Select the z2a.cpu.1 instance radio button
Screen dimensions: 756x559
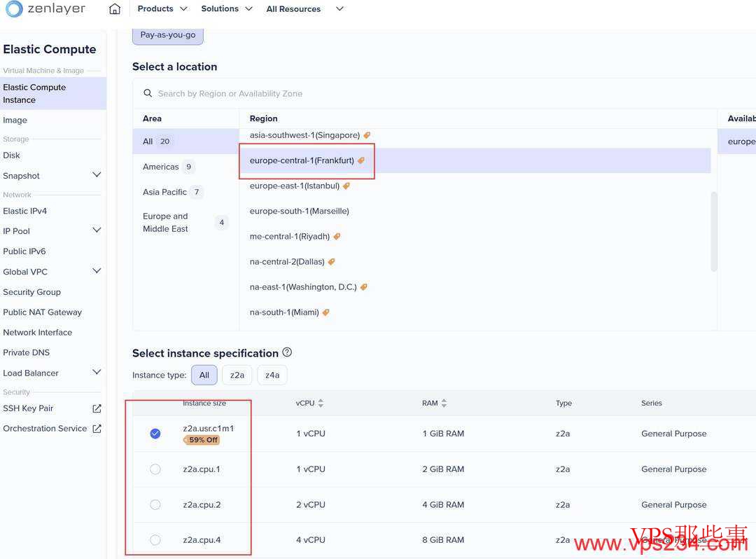pyautogui.click(x=155, y=469)
